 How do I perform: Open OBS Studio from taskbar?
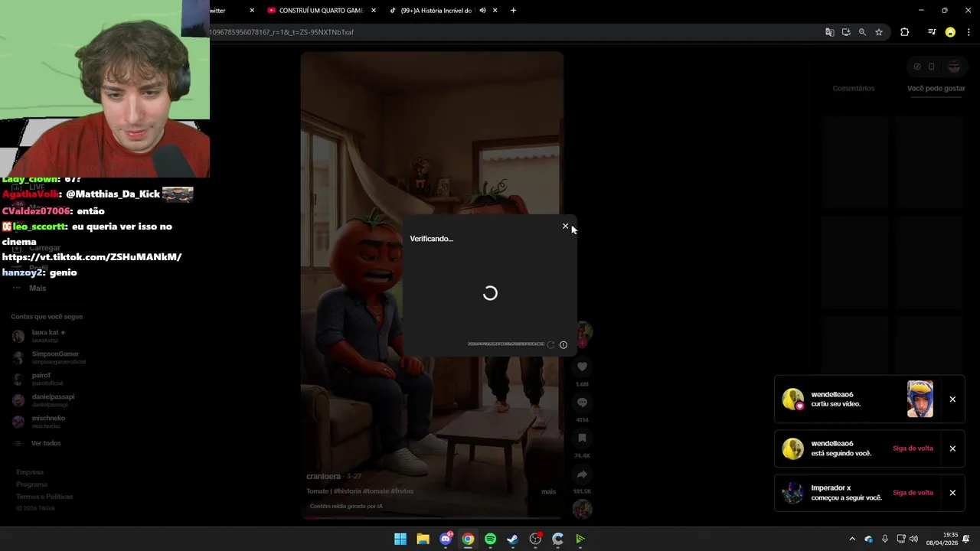[x=535, y=539]
